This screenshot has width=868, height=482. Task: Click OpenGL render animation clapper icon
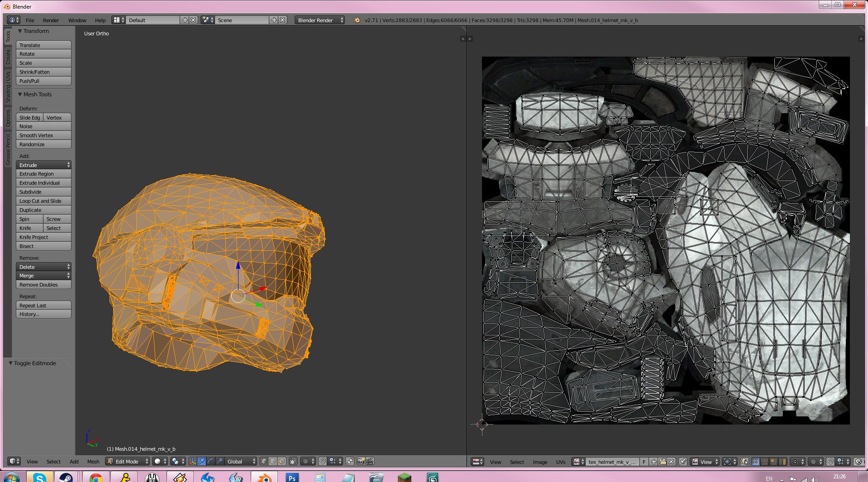point(370,461)
